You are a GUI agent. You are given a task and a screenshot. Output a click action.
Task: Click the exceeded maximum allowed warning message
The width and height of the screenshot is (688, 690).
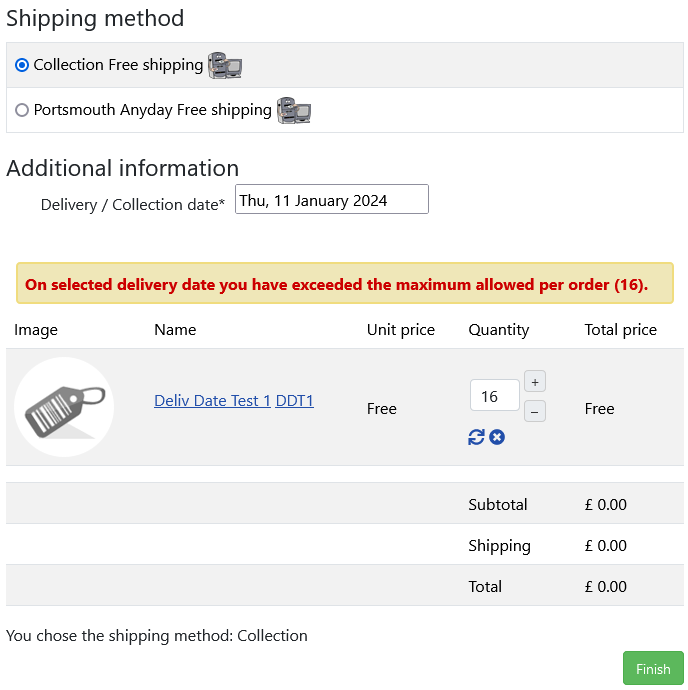point(345,283)
